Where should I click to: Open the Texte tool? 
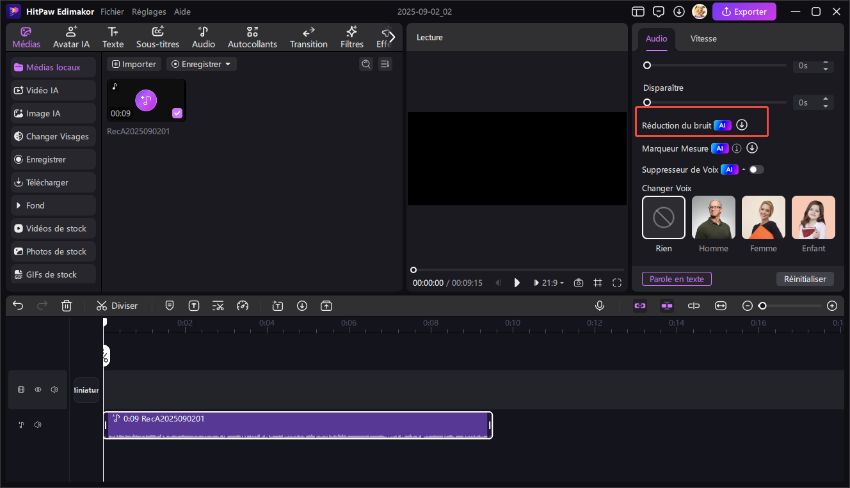click(113, 37)
